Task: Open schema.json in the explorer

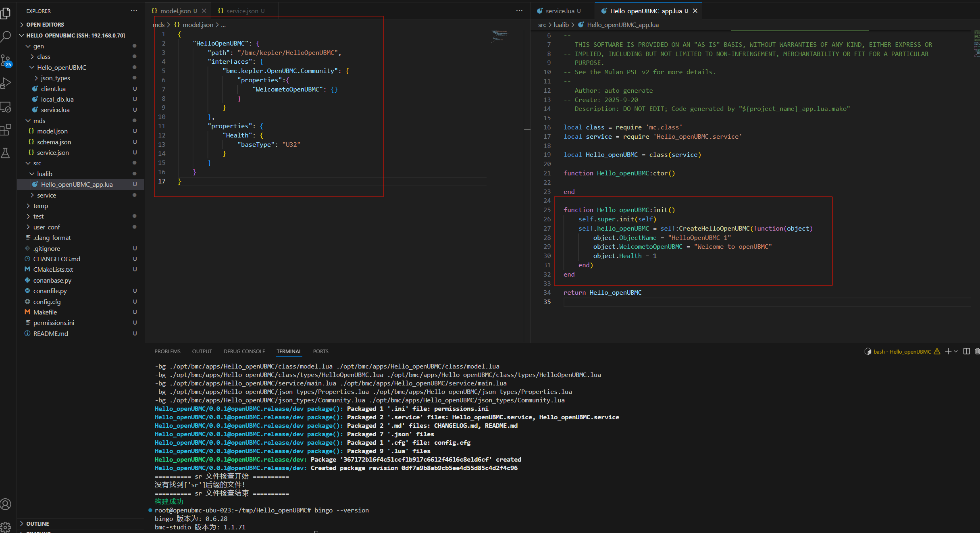Action: [54, 142]
